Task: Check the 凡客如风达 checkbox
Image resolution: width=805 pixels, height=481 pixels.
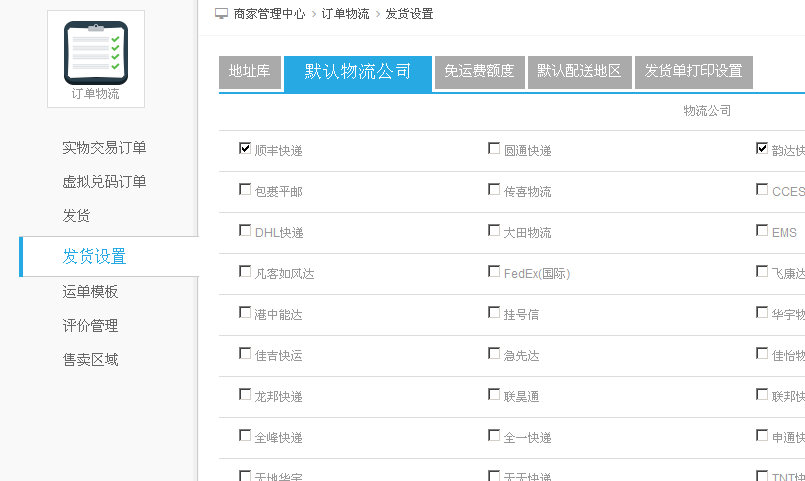Action: [x=245, y=272]
